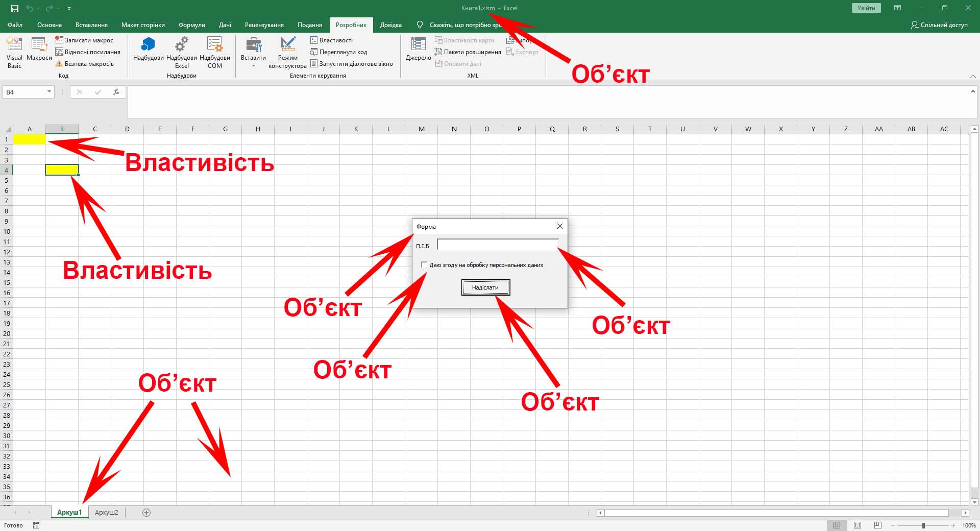
Task: Start recording with Записати макрос
Action: point(84,40)
